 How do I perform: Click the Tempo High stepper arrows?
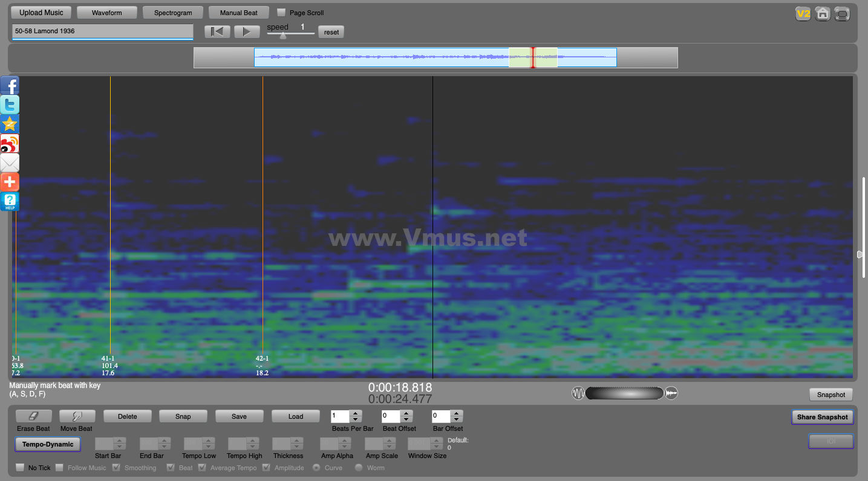point(252,444)
